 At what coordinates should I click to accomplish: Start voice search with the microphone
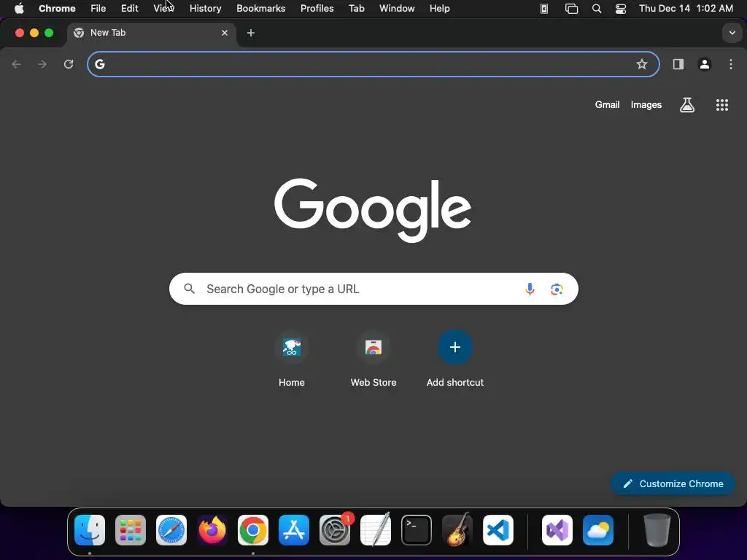[x=530, y=289]
